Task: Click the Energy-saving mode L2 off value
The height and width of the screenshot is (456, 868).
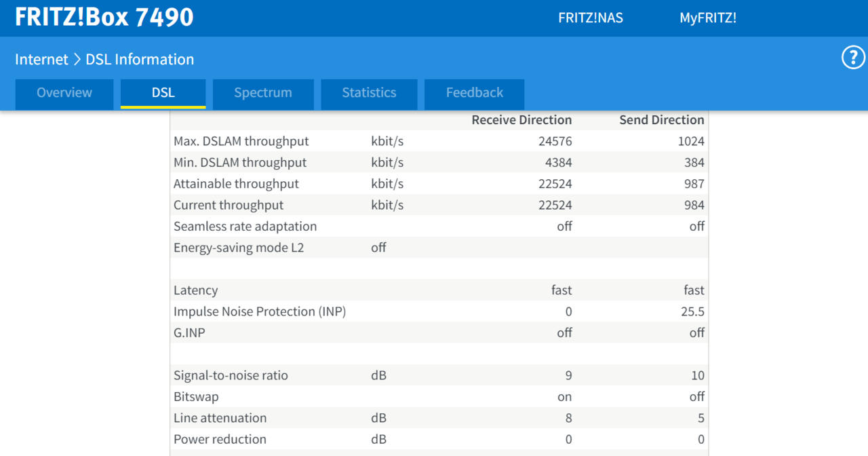Action: (x=378, y=248)
